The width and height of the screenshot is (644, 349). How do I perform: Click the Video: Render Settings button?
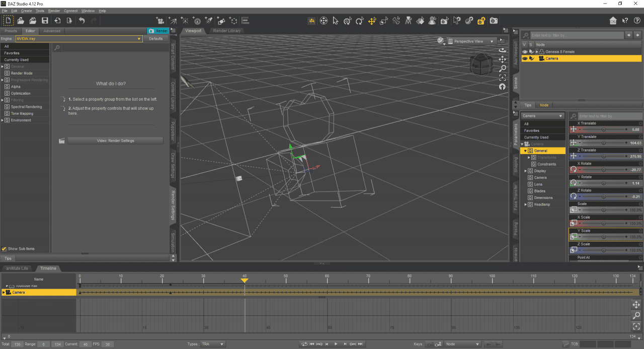(116, 141)
